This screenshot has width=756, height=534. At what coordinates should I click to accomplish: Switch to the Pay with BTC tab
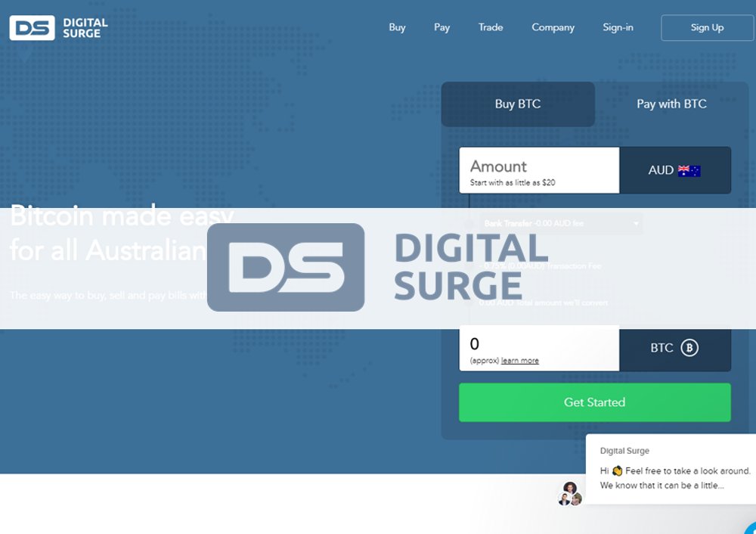671,104
